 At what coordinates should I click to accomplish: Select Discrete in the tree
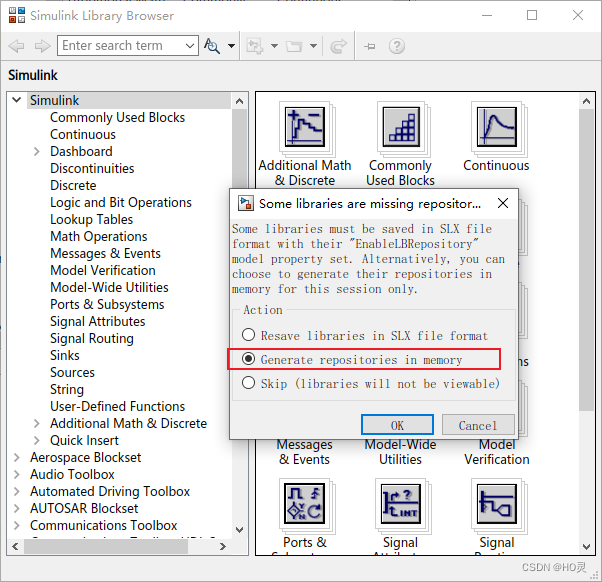coord(73,185)
